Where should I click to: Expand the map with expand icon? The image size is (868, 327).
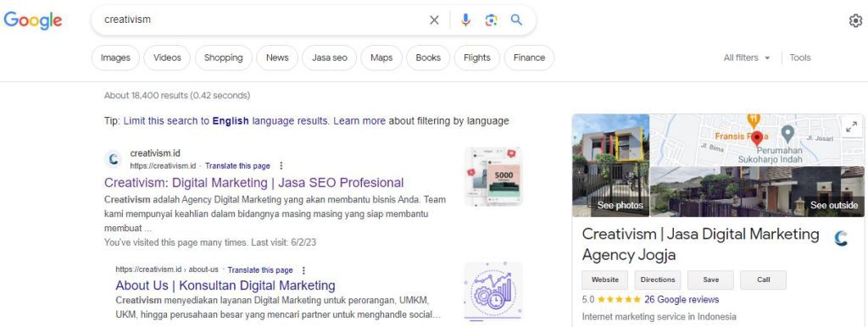851,127
